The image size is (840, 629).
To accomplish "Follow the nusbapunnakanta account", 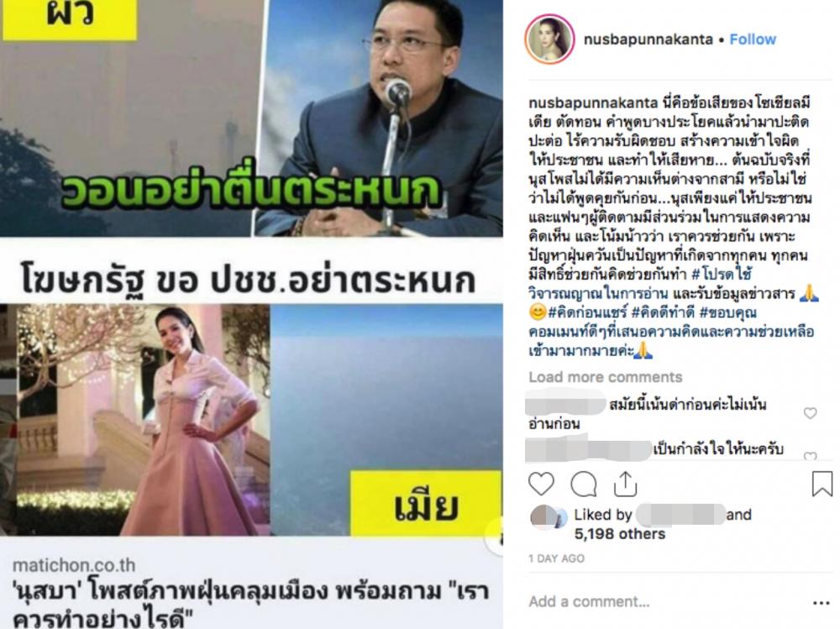I will (x=753, y=39).
